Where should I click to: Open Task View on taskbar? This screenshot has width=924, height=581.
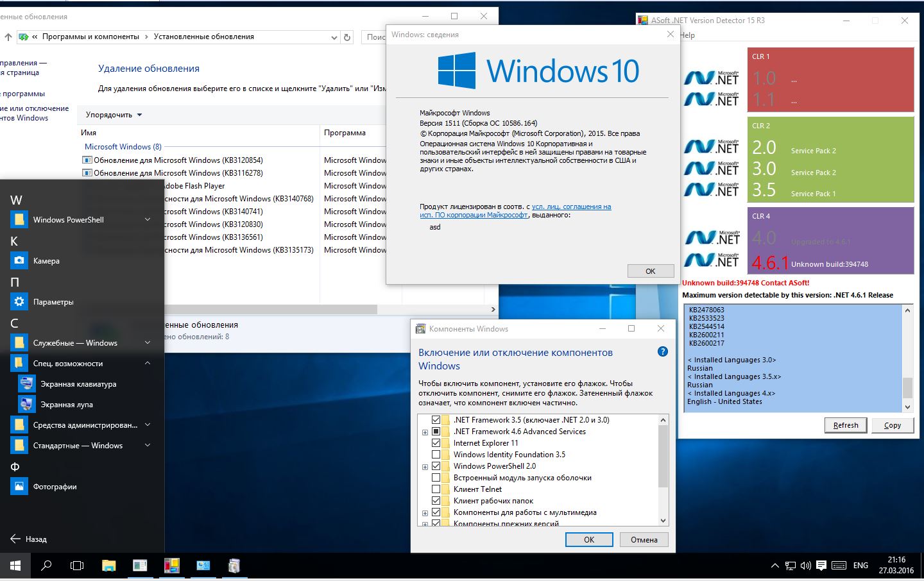(77, 566)
